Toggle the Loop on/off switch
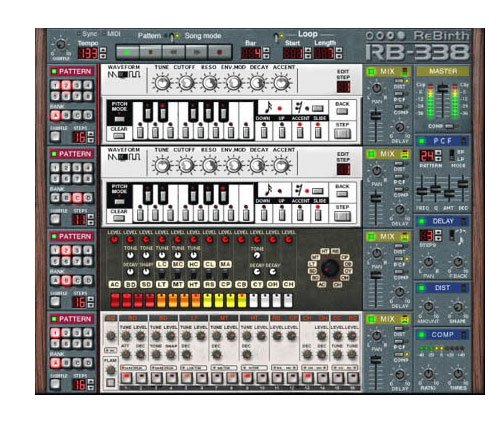 [277, 36]
